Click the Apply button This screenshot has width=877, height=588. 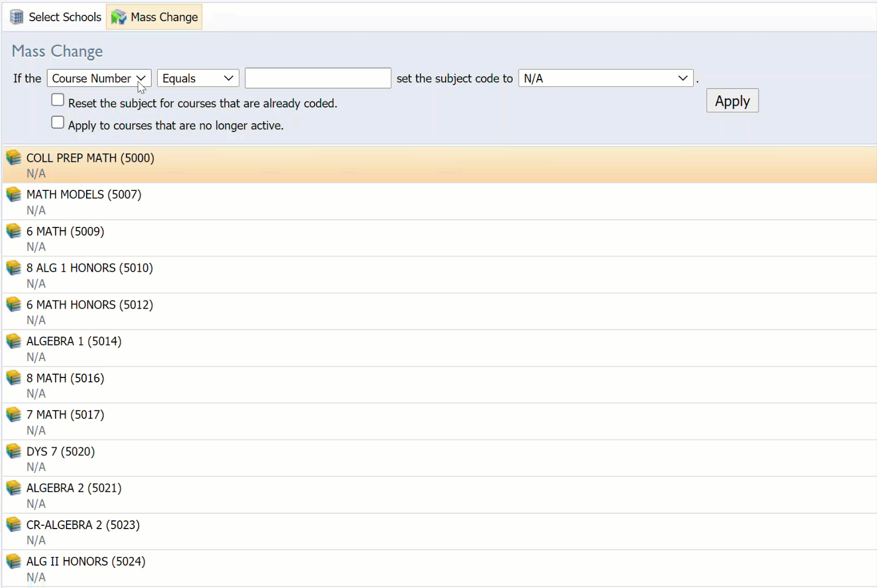(732, 100)
